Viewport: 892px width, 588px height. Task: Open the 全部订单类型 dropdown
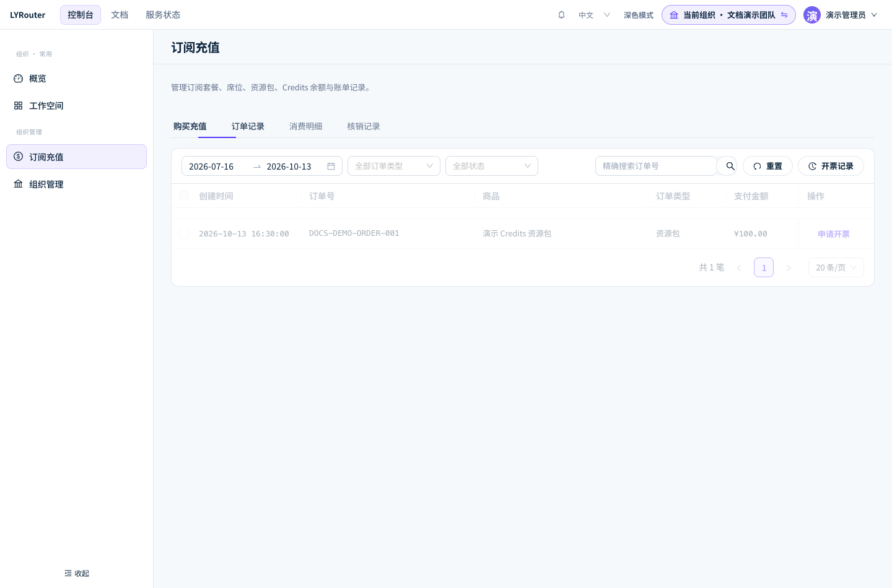tap(394, 166)
